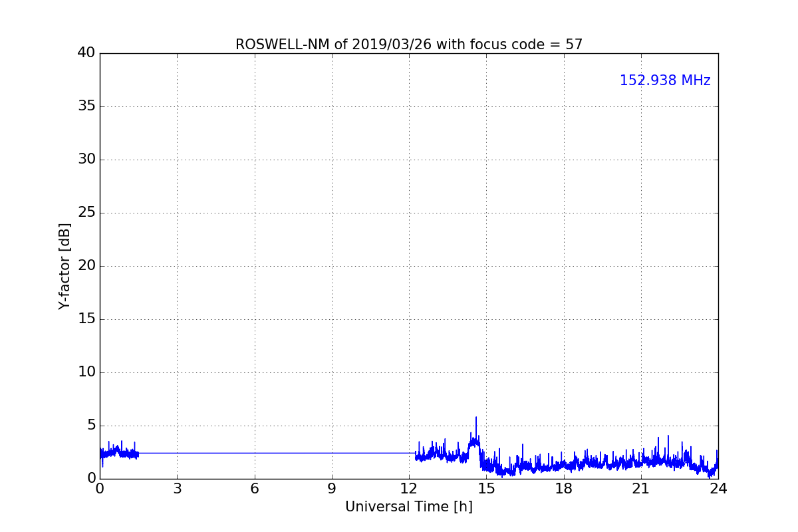This screenshot has height=532, width=798.
Task: Click y-axis tick label "25"
Action: pyautogui.click(x=86, y=212)
